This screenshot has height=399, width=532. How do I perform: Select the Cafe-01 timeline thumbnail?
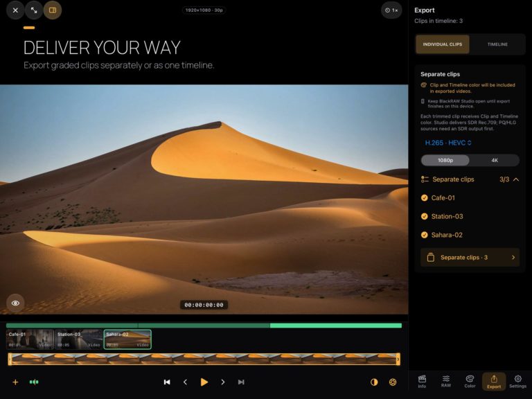30,339
